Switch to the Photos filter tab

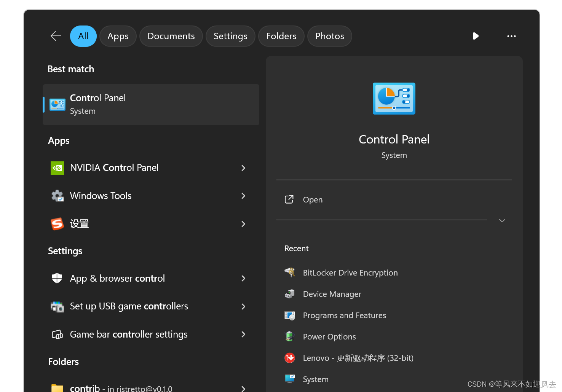(x=330, y=36)
